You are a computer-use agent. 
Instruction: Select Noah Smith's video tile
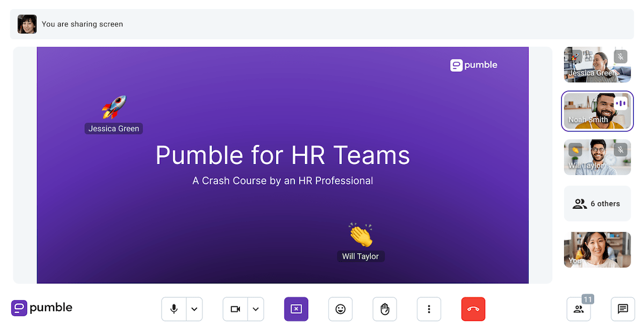click(x=597, y=111)
